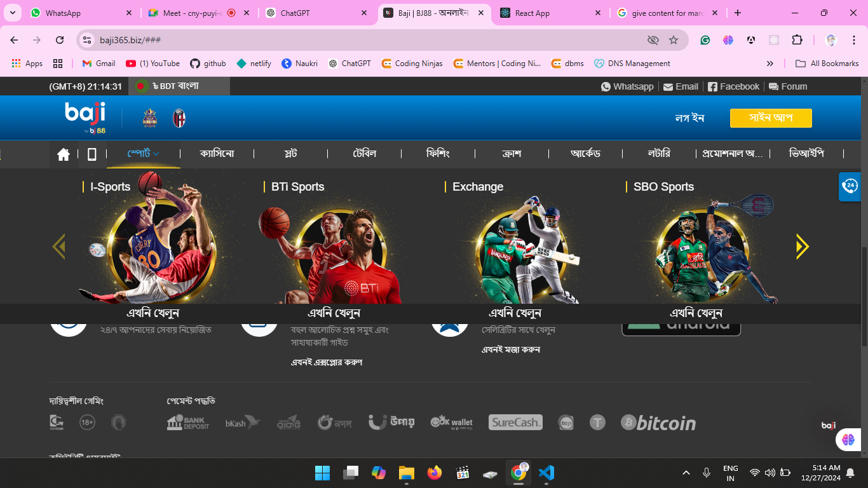This screenshot has height=488, width=868.
Task: Open the mobile phone icon in navigation
Action: coord(92,154)
